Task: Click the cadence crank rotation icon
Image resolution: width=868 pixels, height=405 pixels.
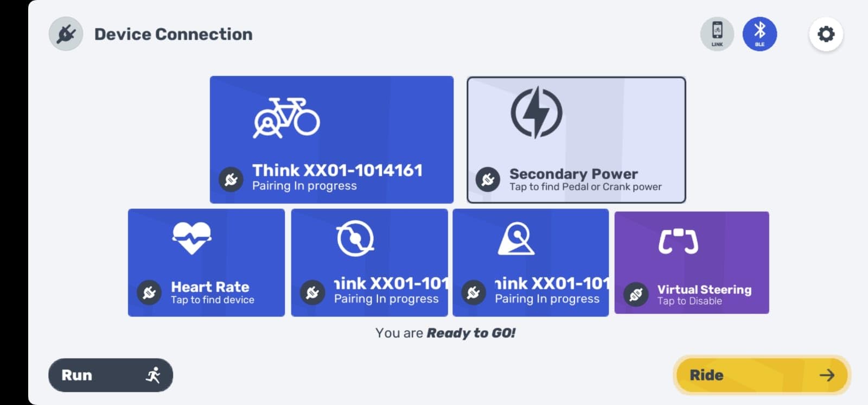Action: pyautogui.click(x=355, y=238)
